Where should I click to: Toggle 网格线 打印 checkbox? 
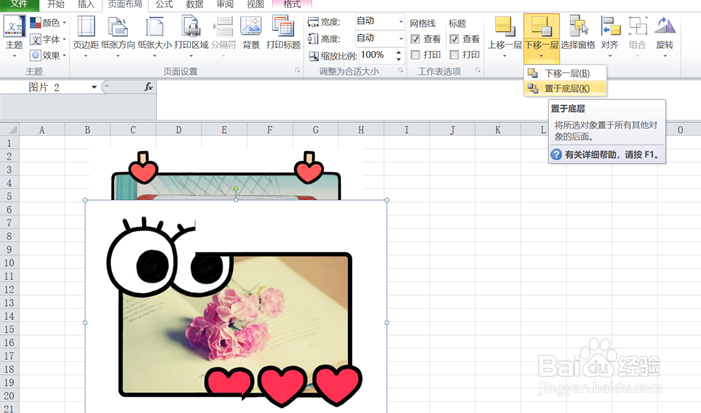click(x=415, y=55)
